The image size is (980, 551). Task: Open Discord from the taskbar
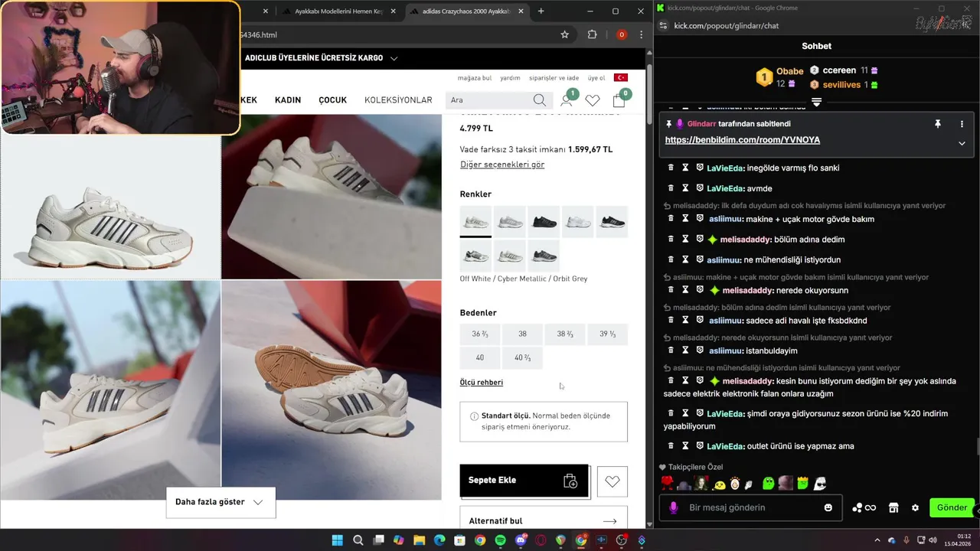(x=521, y=540)
